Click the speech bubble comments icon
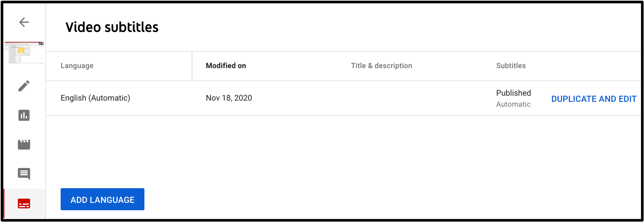 [x=24, y=174]
